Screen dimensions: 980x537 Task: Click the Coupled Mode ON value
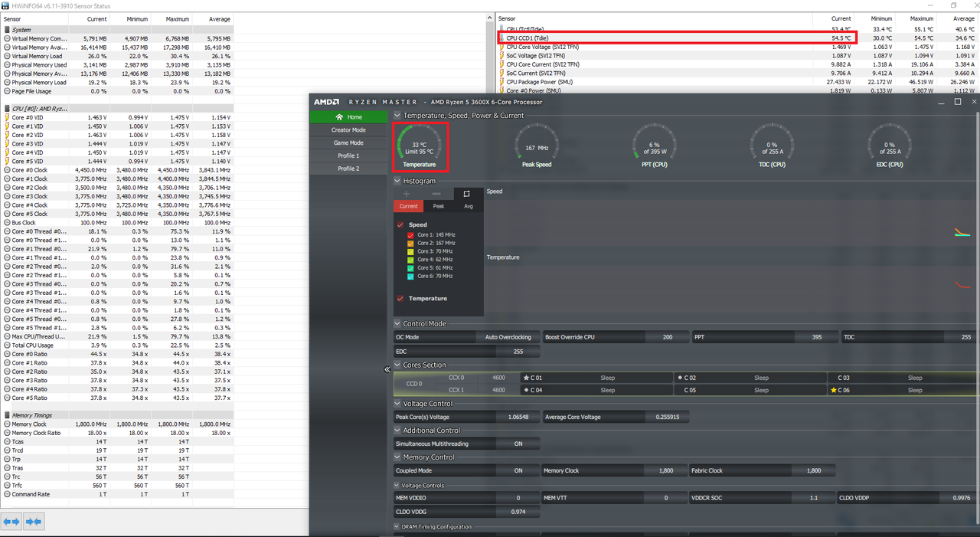518,471
